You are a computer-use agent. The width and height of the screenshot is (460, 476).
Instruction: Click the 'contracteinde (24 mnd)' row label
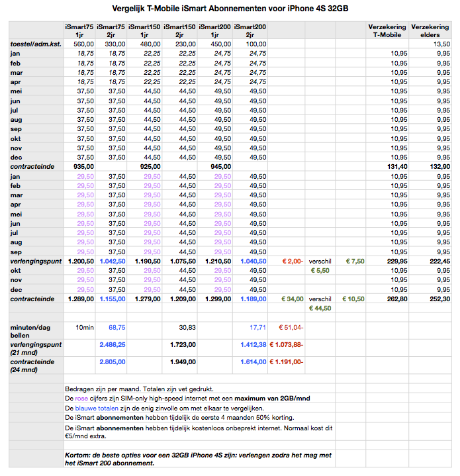(32, 365)
